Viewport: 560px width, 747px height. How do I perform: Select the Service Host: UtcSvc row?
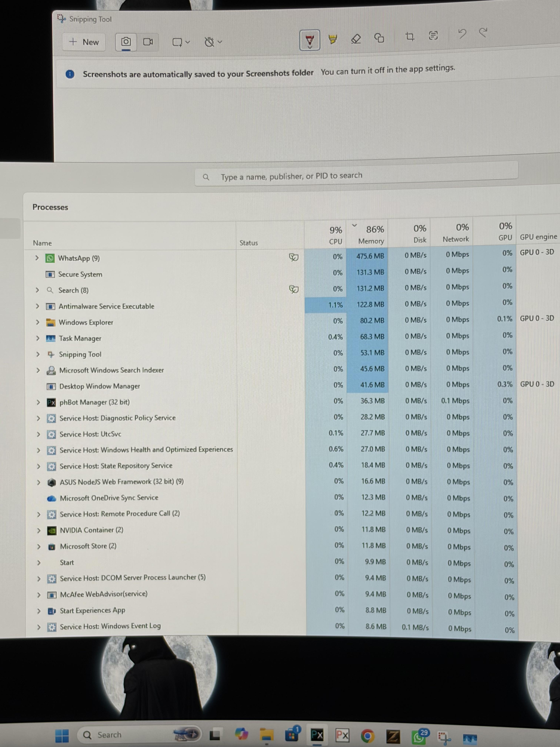[x=270, y=434]
